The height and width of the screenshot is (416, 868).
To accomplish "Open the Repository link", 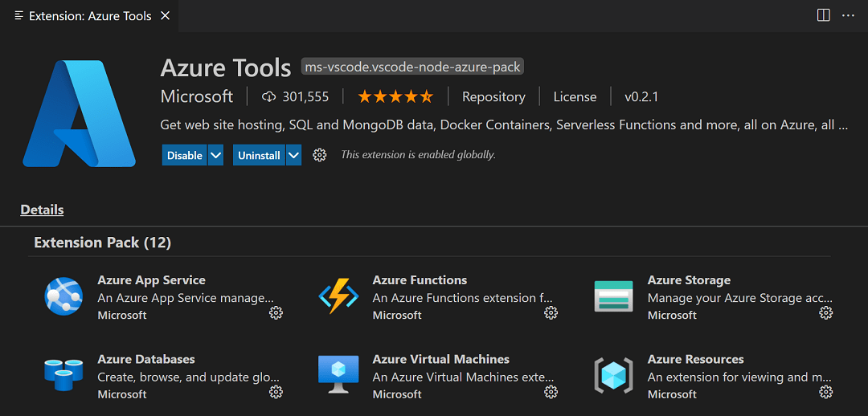I will (493, 96).
